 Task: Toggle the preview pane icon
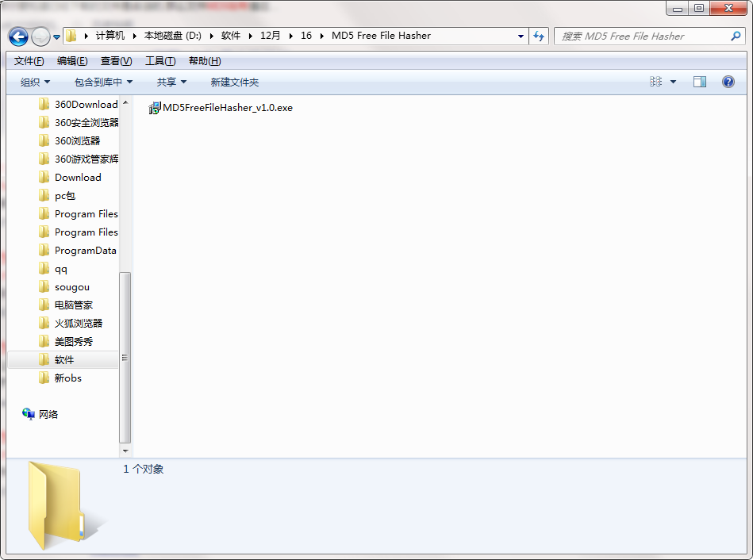coord(700,82)
